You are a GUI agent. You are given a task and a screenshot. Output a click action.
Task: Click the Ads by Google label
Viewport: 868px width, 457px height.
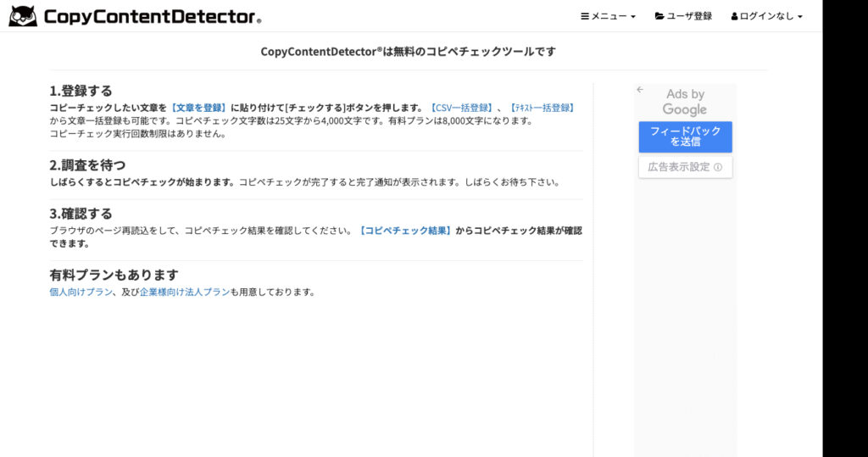[x=685, y=102]
